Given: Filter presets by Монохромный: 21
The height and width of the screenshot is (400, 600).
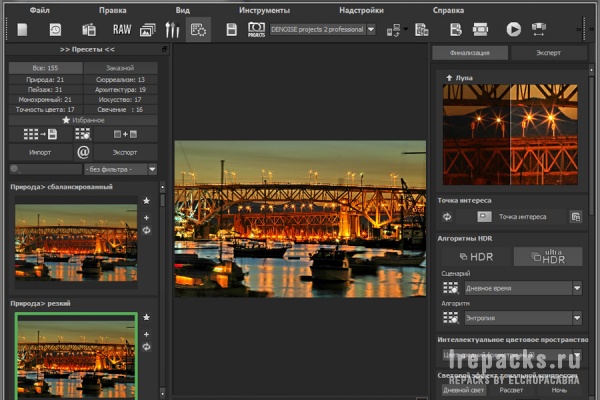Looking at the screenshot, I should (x=46, y=100).
